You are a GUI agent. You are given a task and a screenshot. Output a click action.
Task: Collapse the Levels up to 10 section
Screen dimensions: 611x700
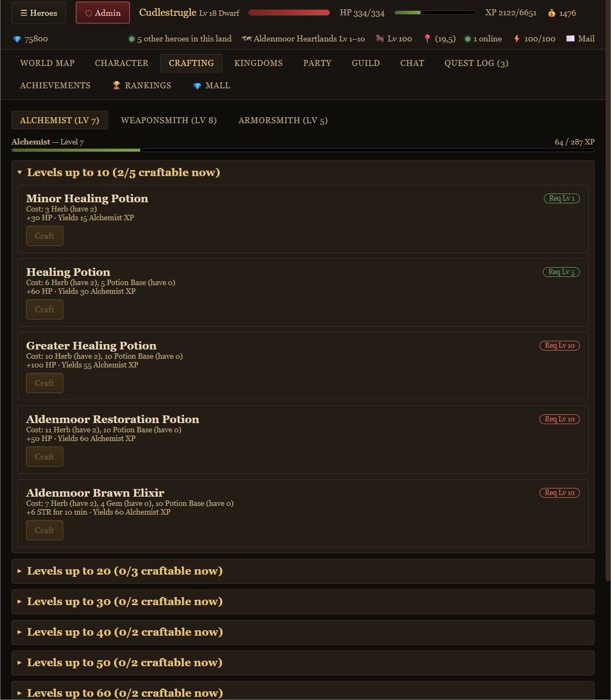pos(303,173)
